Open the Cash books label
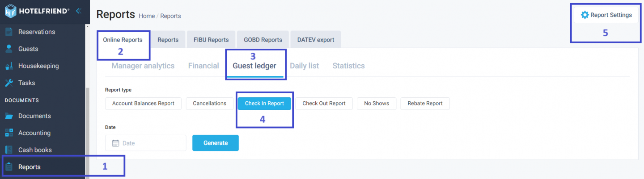The width and height of the screenshot is (644, 179). pyautogui.click(x=35, y=150)
